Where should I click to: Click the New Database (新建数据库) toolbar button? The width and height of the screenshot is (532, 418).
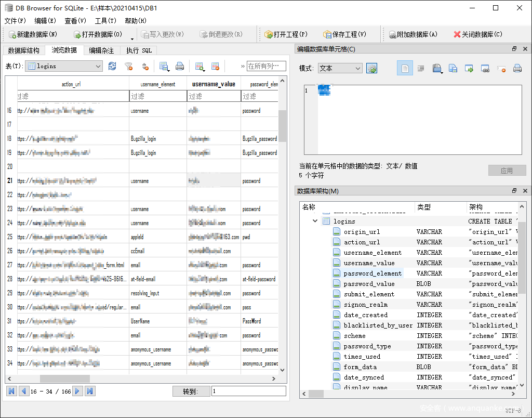pyautogui.click(x=33, y=34)
